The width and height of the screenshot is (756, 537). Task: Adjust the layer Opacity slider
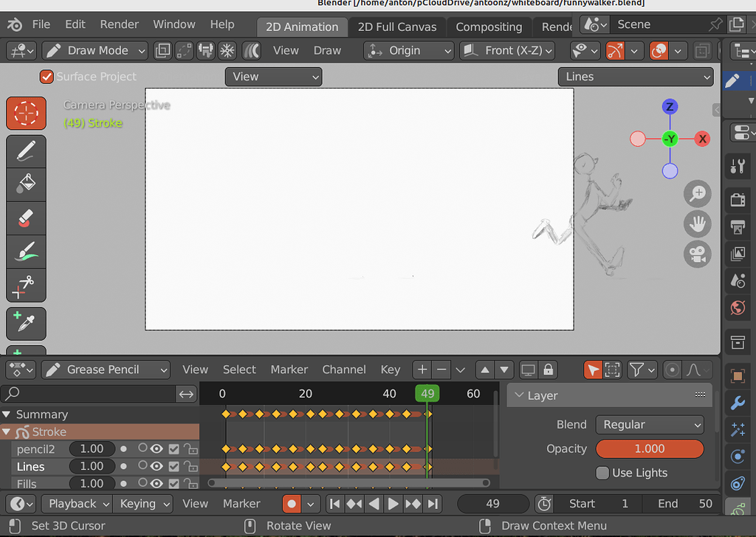[x=650, y=449]
